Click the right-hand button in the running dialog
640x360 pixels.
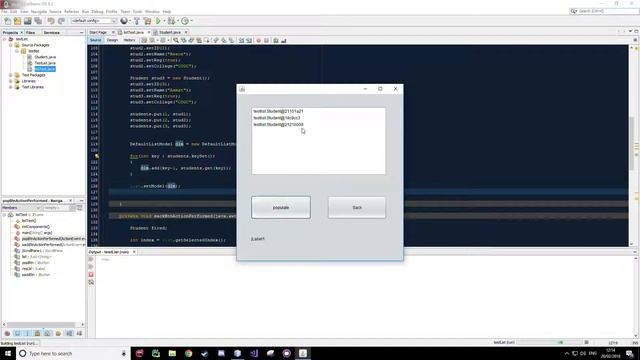tap(357, 207)
